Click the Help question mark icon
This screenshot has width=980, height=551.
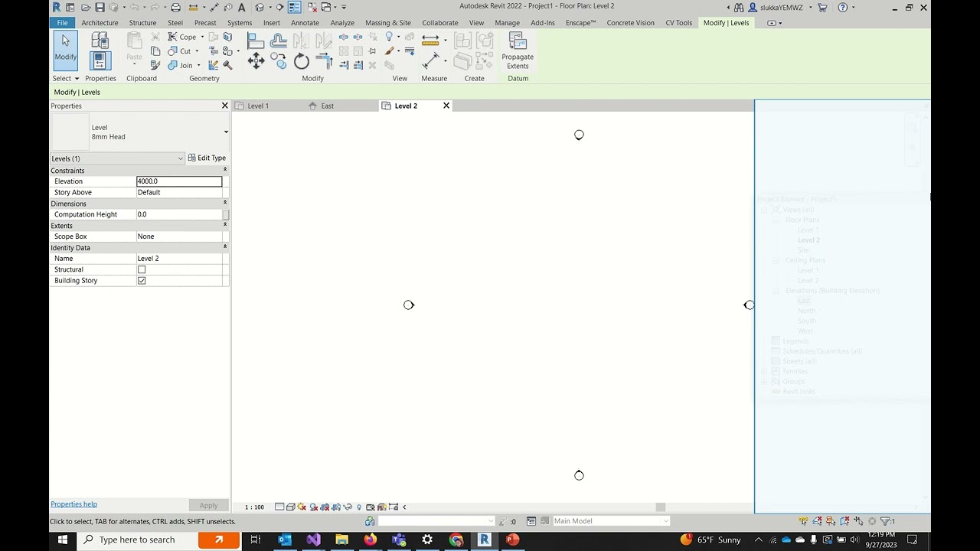click(x=843, y=8)
